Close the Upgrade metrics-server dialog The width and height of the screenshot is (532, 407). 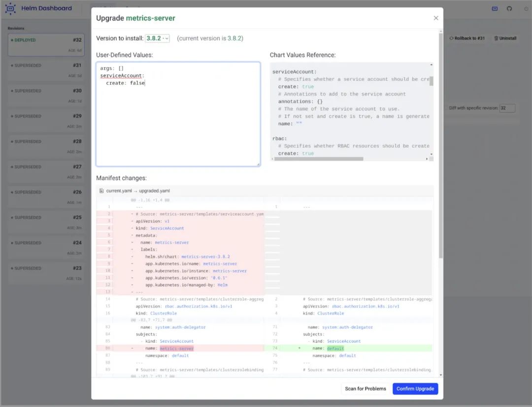click(436, 18)
